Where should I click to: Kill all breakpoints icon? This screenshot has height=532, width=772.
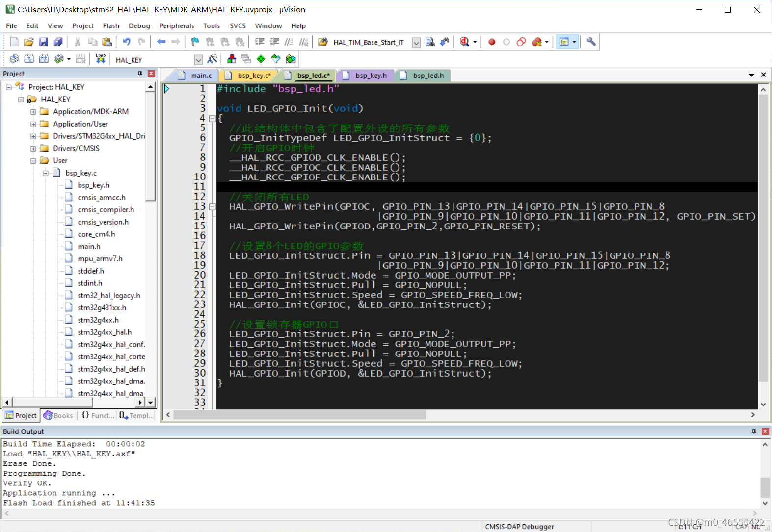pyautogui.click(x=537, y=42)
